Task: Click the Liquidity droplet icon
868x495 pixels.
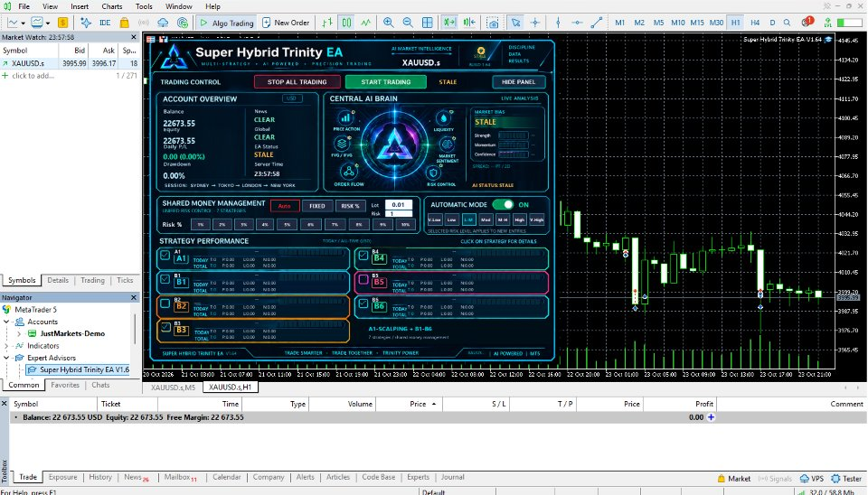Action: tap(443, 117)
